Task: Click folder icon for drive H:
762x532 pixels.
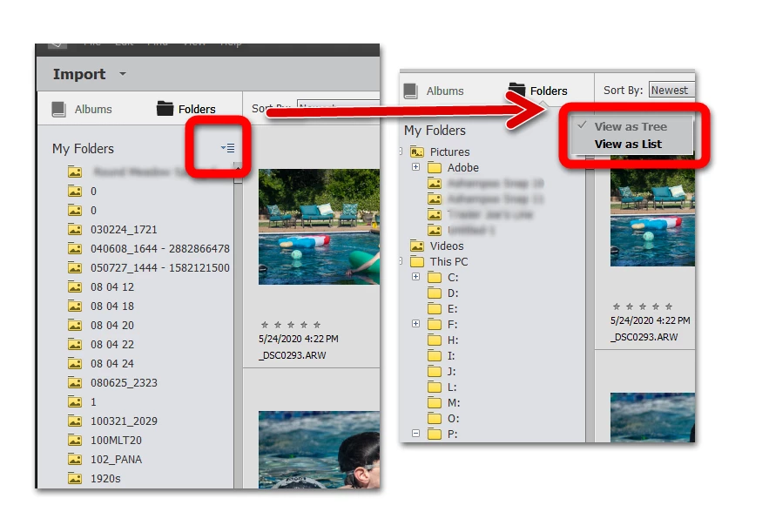Action: click(x=435, y=340)
